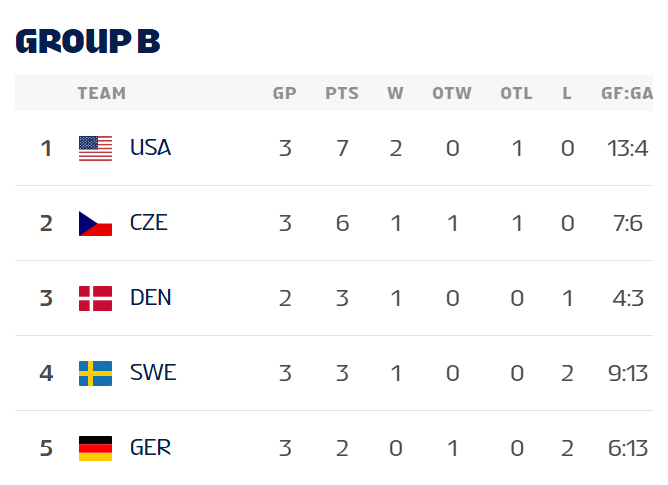Viewport: 668px width, 485px height.
Task: Open the GER team name
Action: (150, 448)
